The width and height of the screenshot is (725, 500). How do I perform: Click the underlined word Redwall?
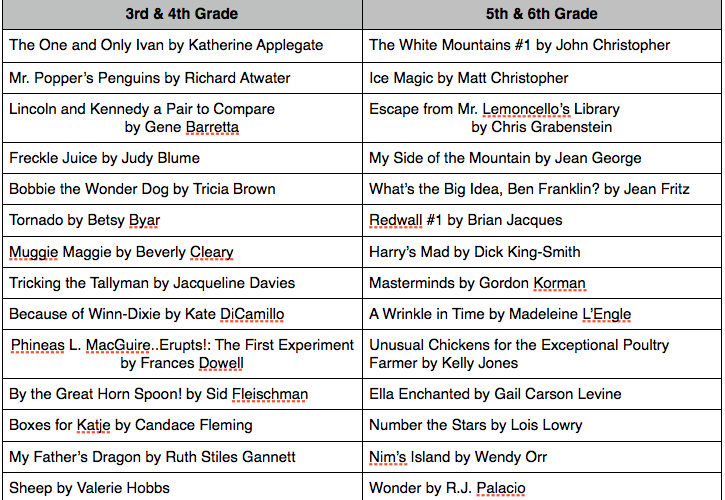(x=396, y=220)
